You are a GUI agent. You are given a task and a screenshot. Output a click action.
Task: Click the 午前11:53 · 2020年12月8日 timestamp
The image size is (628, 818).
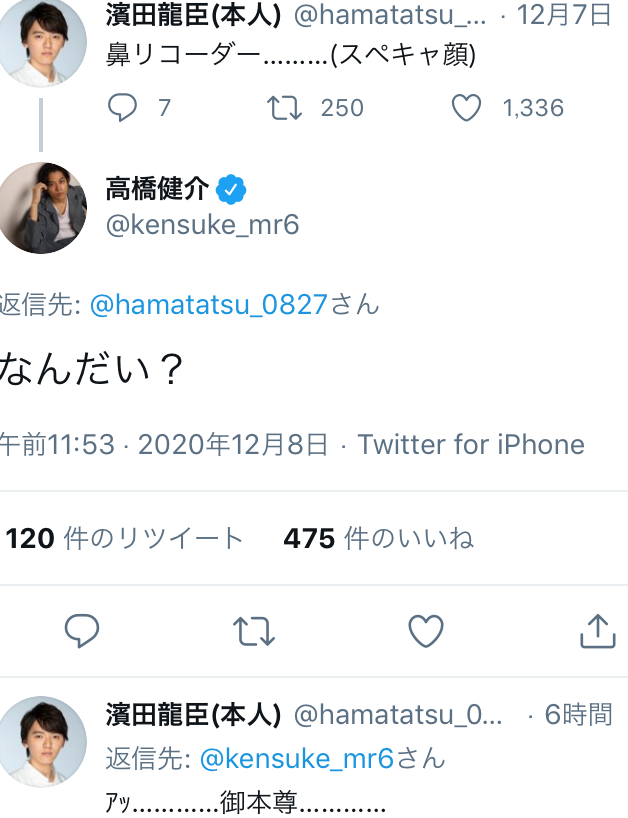(165, 444)
